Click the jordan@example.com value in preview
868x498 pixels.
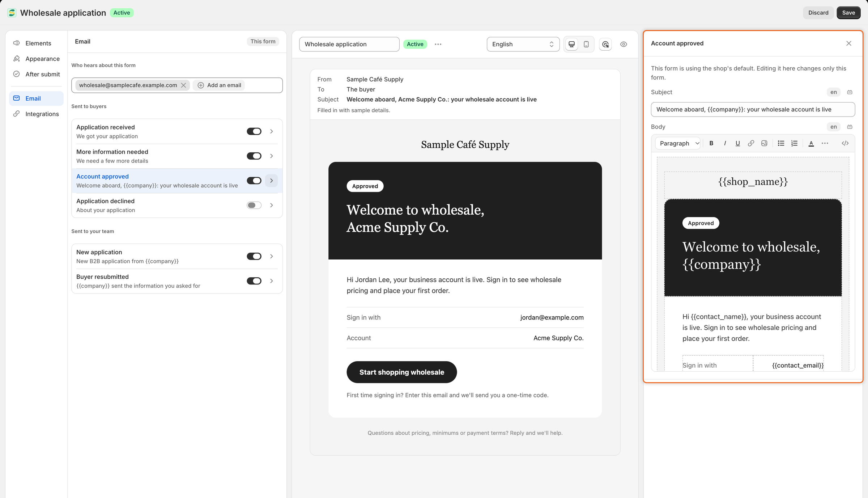552,317
